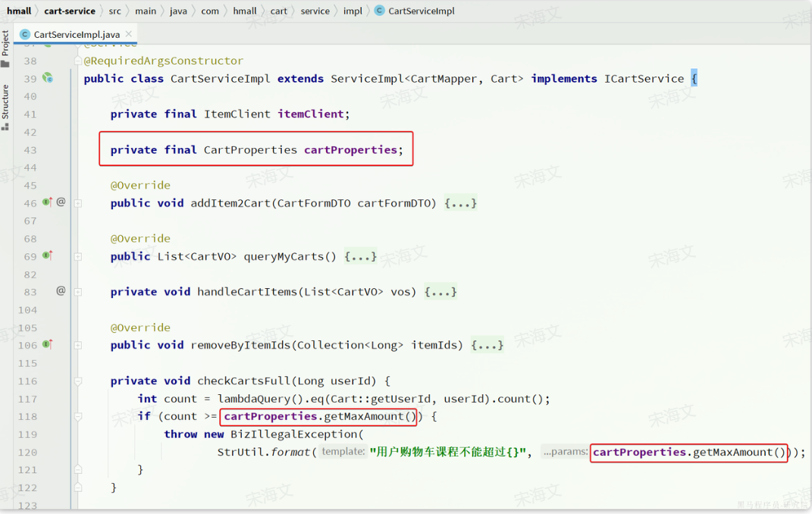Select the impl breadcrumb
Screen dimensions: 812x514
click(353, 11)
